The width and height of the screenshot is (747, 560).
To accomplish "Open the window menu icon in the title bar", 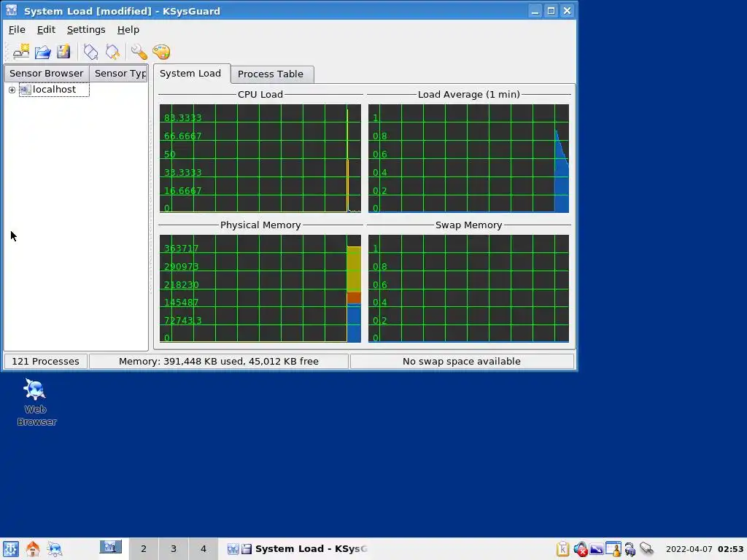I will pyautogui.click(x=12, y=10).
